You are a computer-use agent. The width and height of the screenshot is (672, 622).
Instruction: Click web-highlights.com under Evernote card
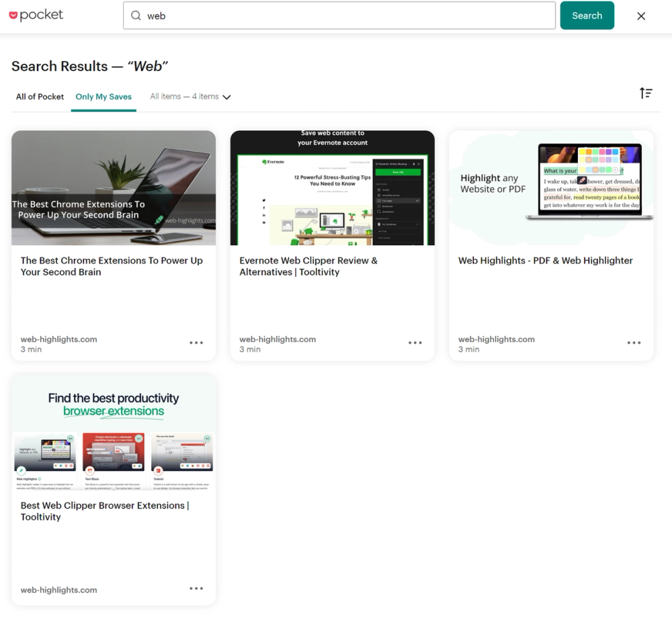point(278,339)
